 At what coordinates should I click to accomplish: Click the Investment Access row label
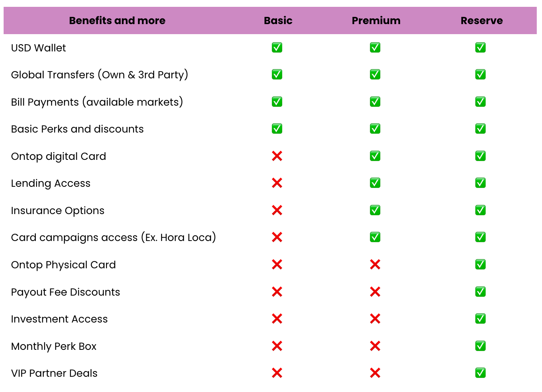(60, 319)
